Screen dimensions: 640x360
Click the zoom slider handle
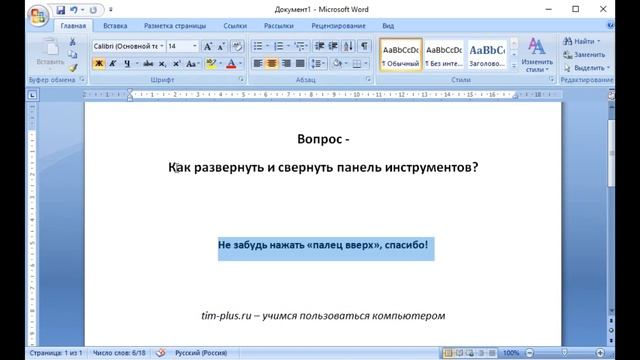564,353
